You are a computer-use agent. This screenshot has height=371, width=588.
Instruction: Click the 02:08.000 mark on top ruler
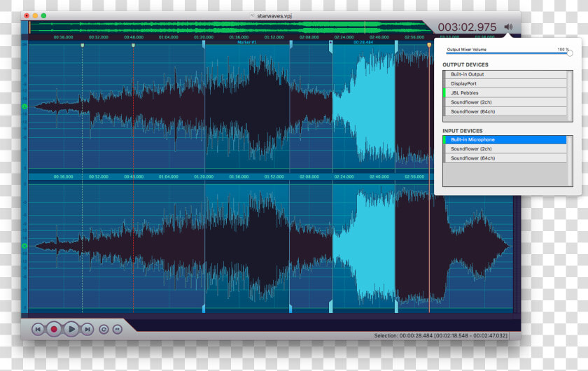coord(309,37)
